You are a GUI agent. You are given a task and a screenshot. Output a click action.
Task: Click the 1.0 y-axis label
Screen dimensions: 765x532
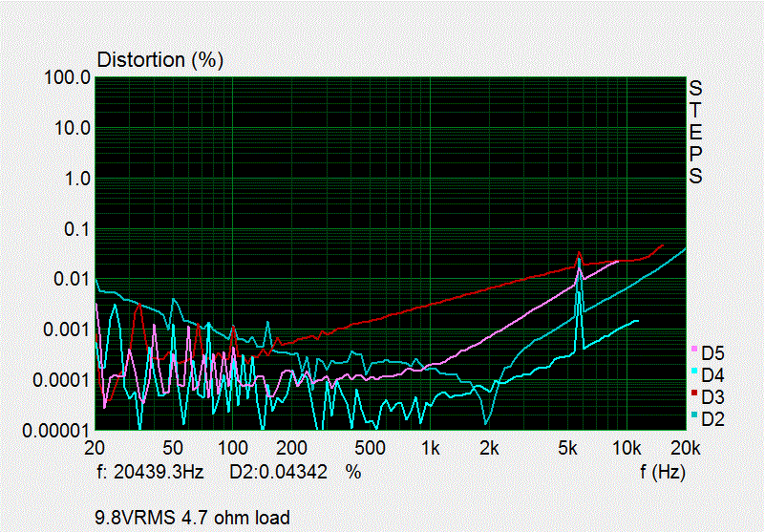pos(77,180)
